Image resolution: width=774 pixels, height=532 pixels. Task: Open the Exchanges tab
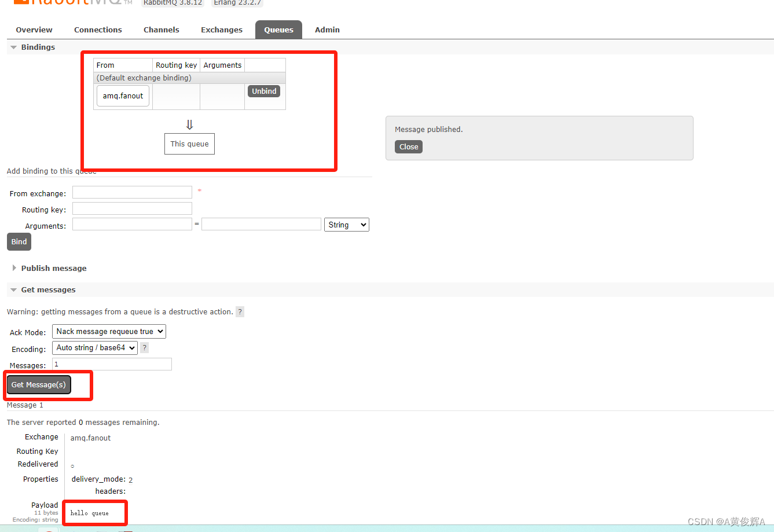coord(222,30)
